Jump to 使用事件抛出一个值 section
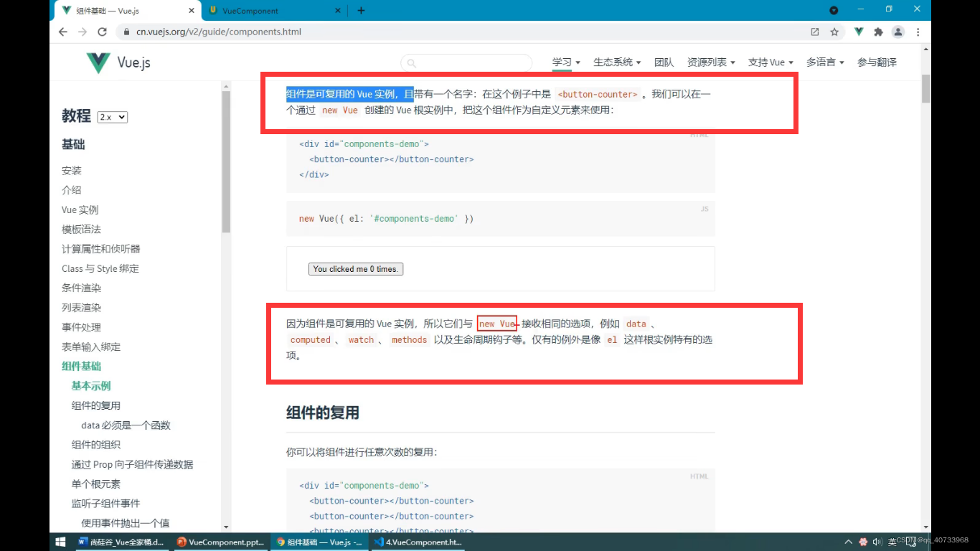 point(126,523)
